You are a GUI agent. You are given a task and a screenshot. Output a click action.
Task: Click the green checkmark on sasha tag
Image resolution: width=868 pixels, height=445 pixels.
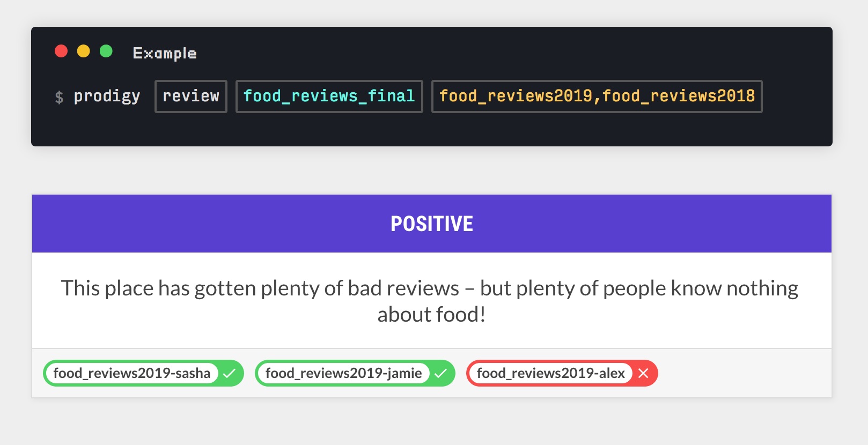click(230, 374)
